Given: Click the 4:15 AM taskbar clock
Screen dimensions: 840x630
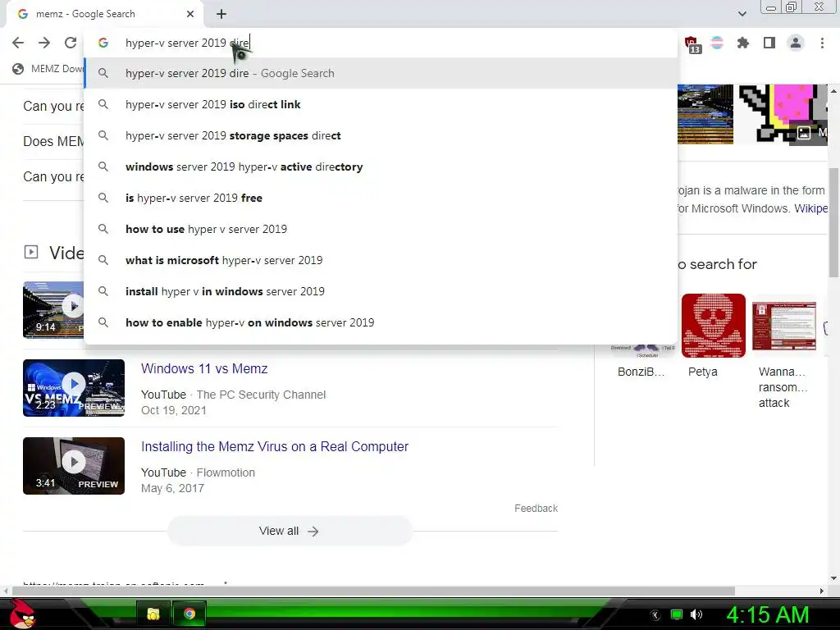Looking at the screenshot, I should point(768,614).
